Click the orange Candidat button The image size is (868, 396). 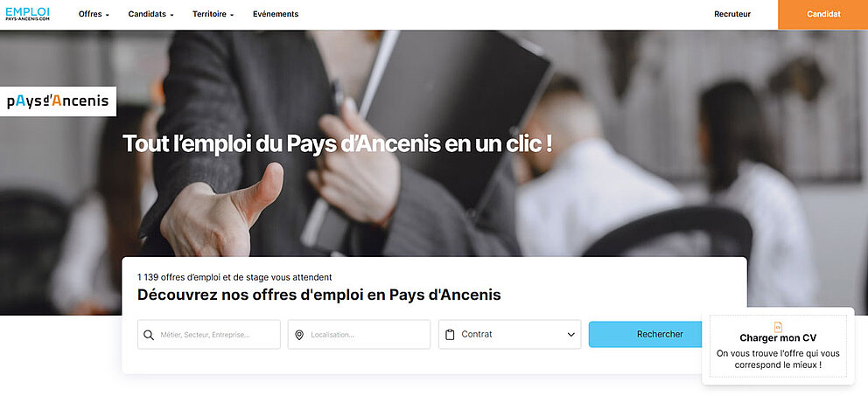823,14
